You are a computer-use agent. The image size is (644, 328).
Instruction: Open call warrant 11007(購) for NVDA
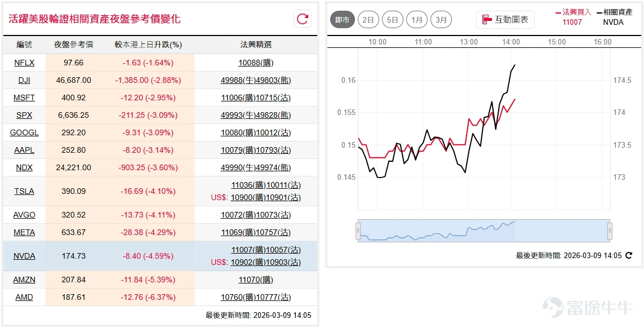point(249,250)
